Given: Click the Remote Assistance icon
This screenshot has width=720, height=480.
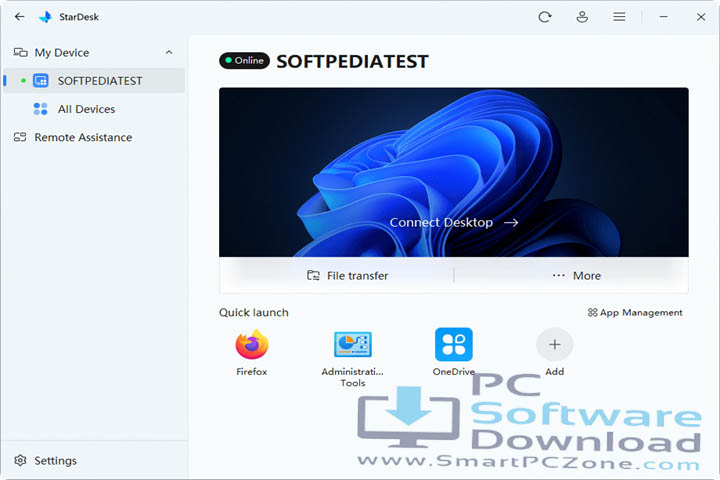Looking at the screenshot, I should [x=20, y=137].
